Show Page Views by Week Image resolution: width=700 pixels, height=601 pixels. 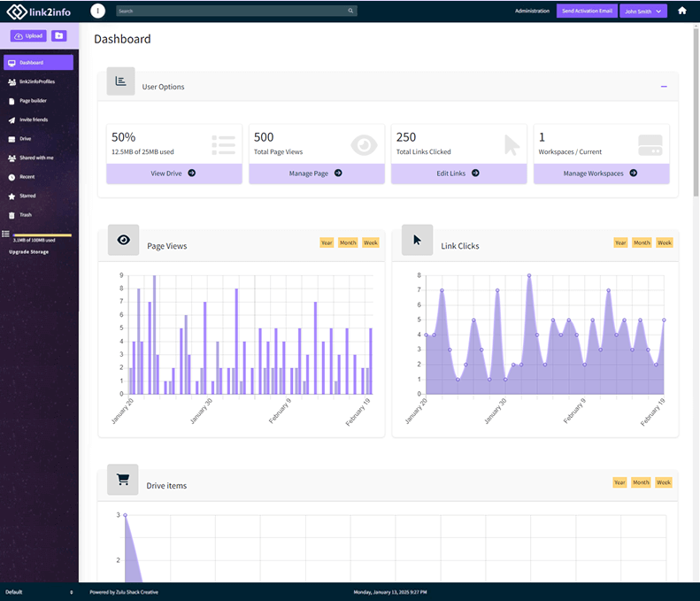(x=370, y=243)
